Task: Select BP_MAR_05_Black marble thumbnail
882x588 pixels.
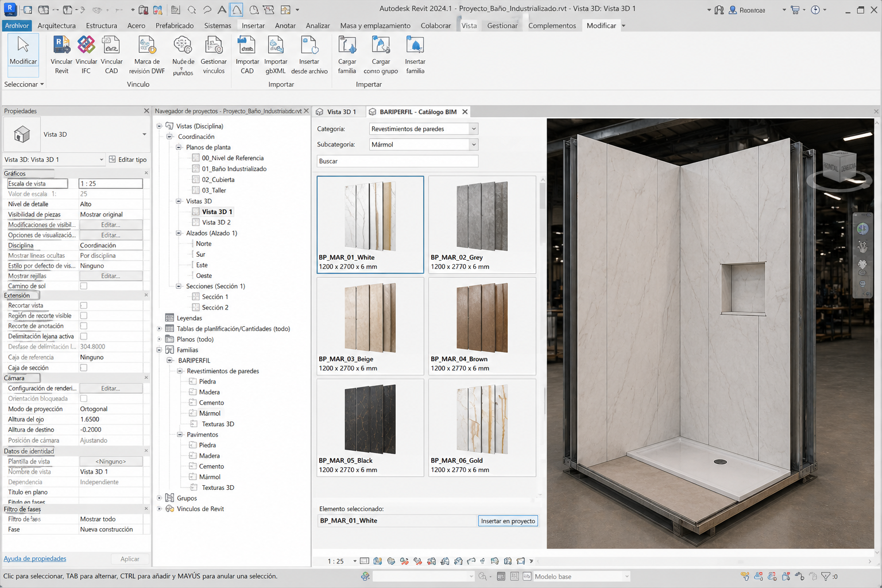Action: (x=370, y=428)
